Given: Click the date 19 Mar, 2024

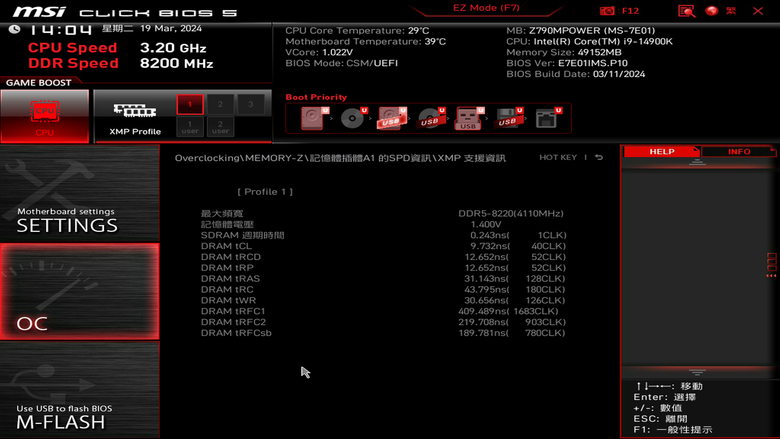Looking at the screenshot, I should point(171,28).
